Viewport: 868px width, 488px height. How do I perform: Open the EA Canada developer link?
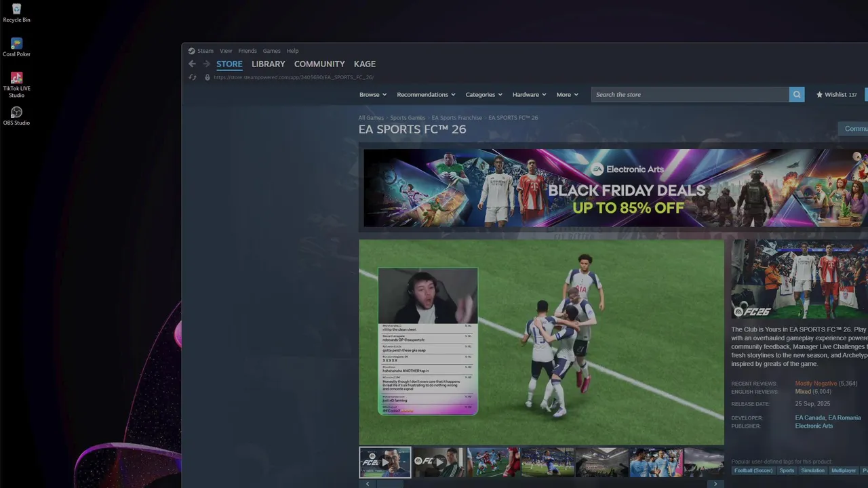click(810, 418)
